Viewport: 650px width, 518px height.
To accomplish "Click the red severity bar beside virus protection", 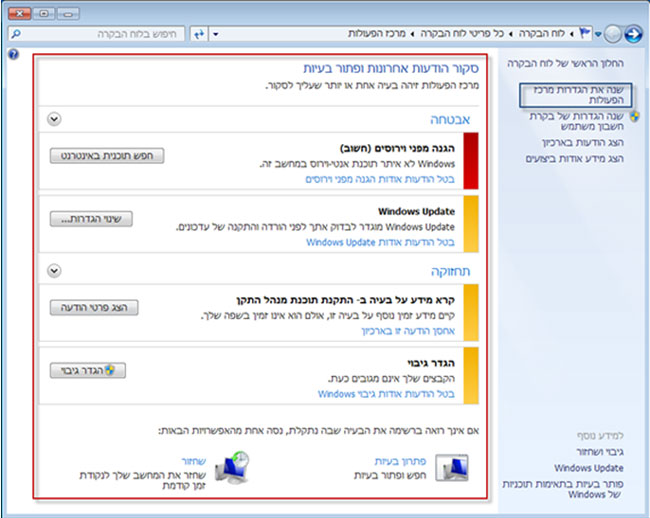I will click(x=472, y=160).
